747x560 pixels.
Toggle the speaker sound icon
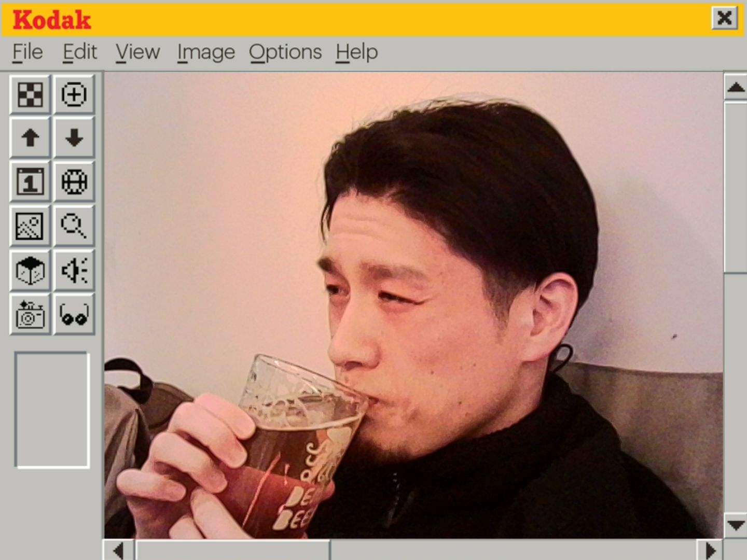click(x=74, y=270)
